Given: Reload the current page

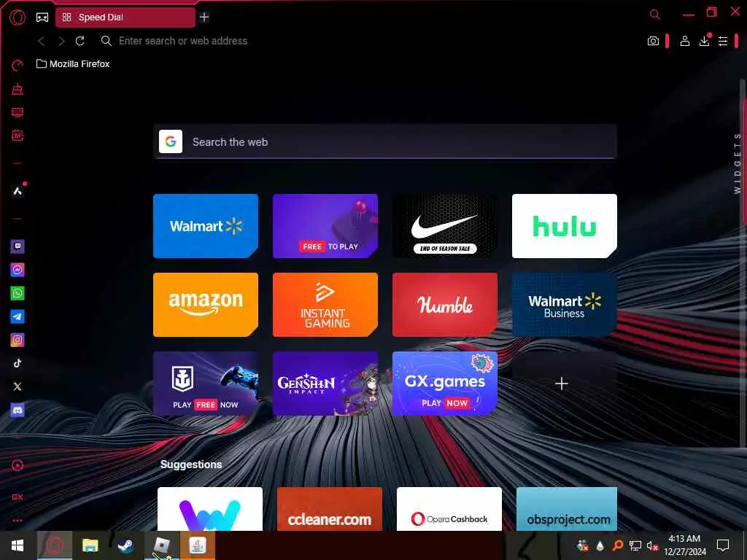Looking at the screenshot, I should 80,41.
